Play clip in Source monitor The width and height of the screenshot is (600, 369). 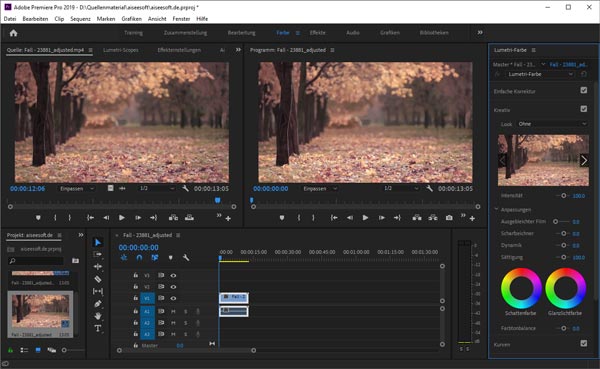(122, 217)
